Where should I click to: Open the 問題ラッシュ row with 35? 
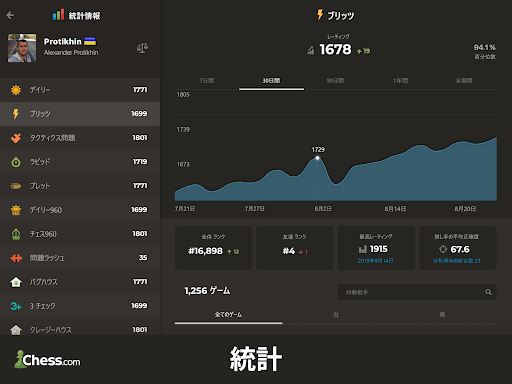click(80, 258)
